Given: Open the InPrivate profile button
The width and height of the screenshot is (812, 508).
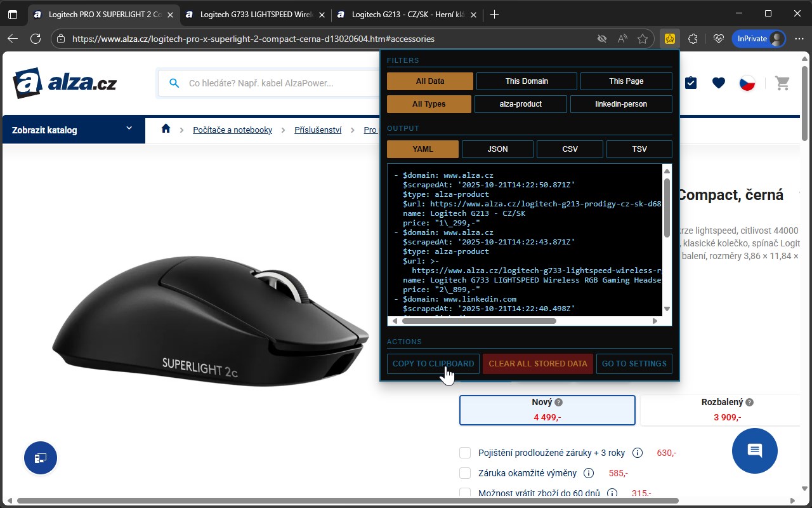Looking at the screenshot, I should 759,39.
